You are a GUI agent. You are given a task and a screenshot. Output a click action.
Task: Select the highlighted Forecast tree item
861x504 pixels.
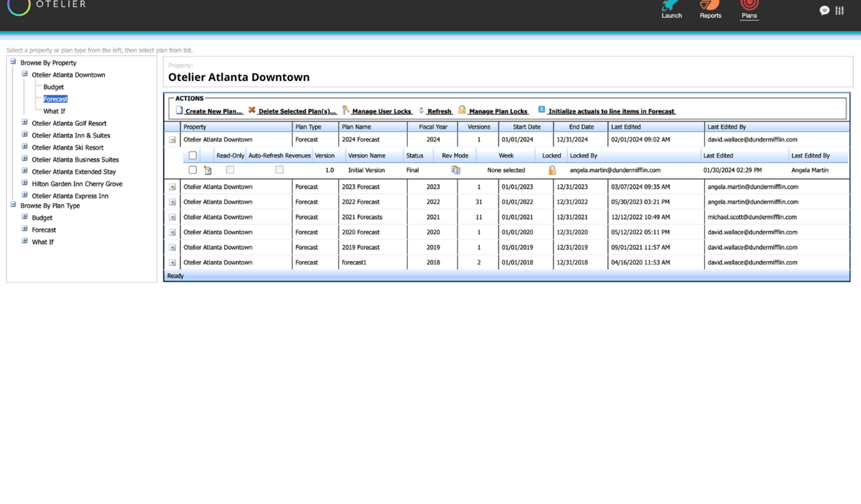(55, 99)
